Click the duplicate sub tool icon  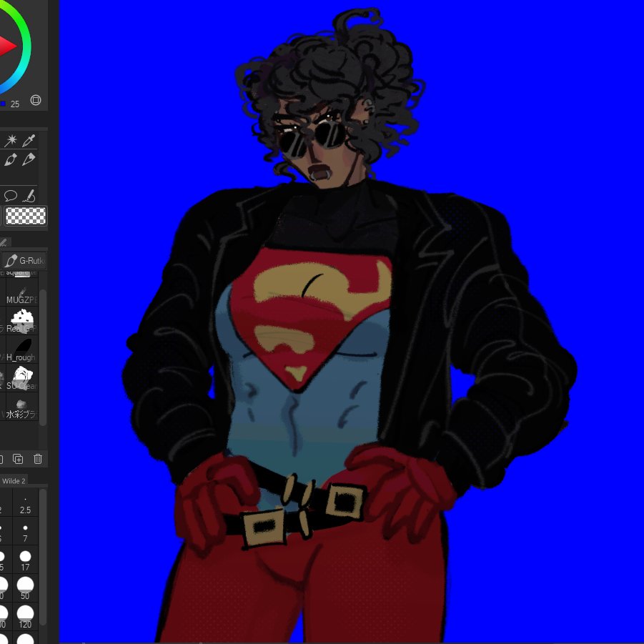[18, 459]
